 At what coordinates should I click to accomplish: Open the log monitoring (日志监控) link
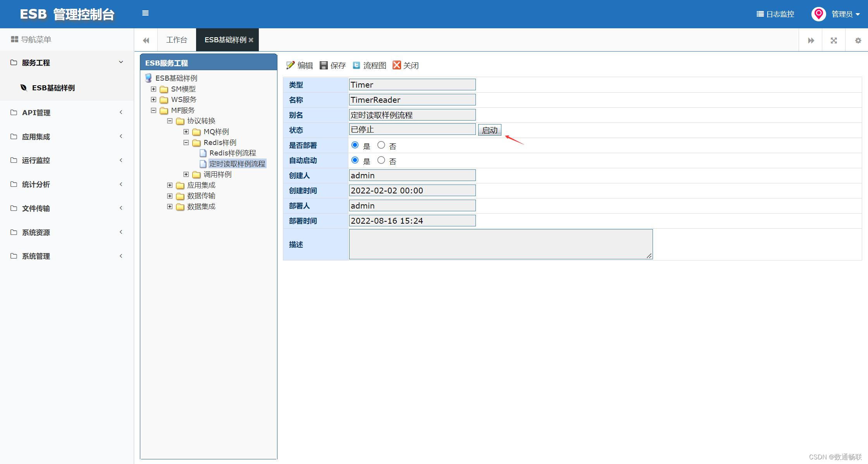(x=775, y=14)
